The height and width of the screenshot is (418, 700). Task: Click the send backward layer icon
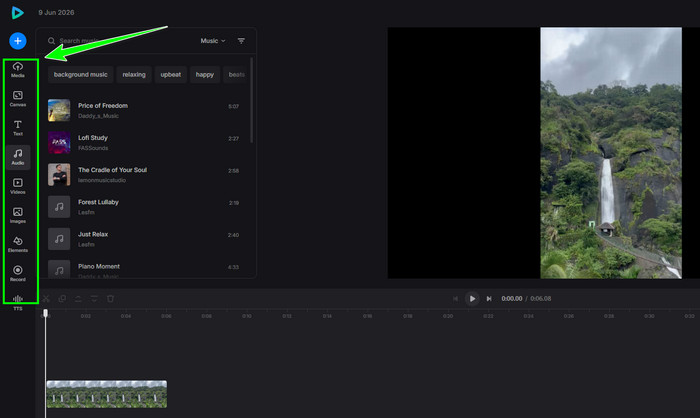click(x=94, y=298)
